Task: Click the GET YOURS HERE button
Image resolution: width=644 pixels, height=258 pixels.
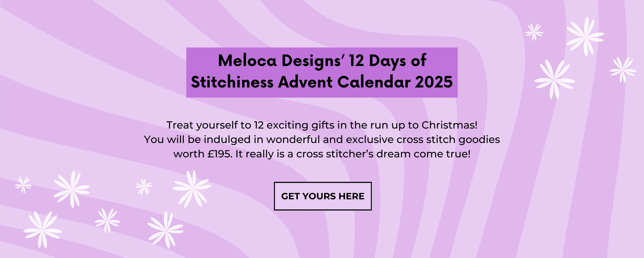Action: (x=322, y=196)
